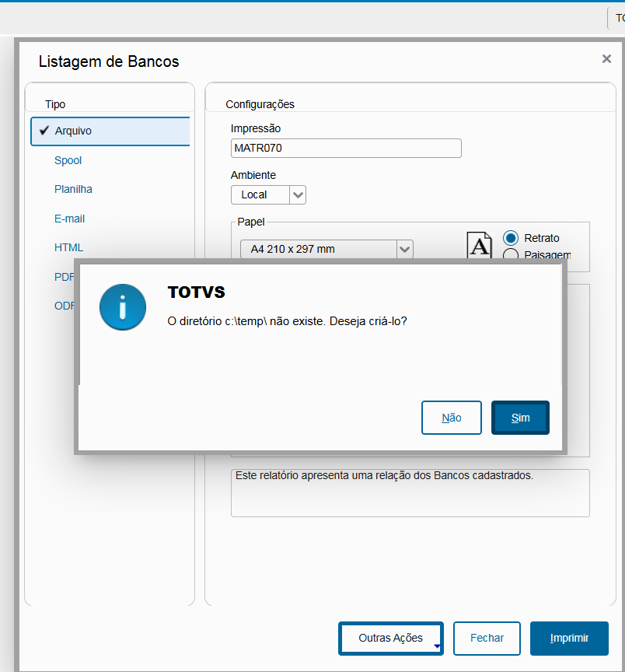Close the Listagem de Bancos window
Image resolution: width=625 pixels, height=672 pixels.
tap(606, 59)
